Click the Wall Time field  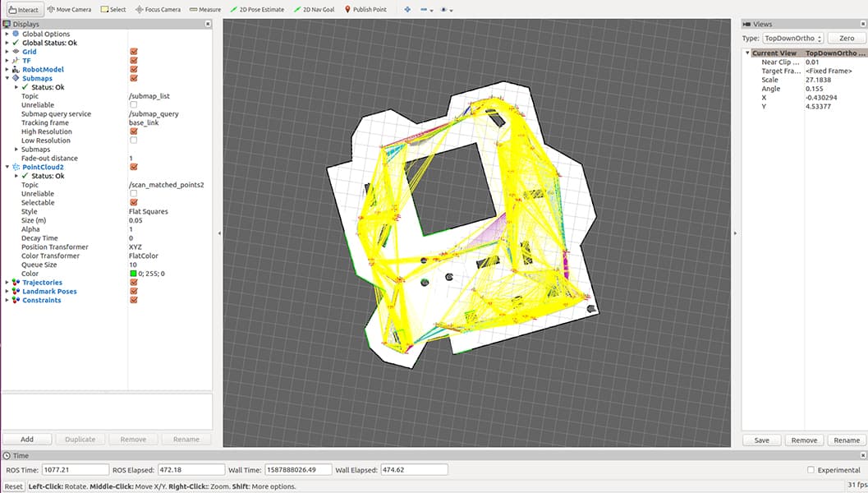[x=298, y=470]
